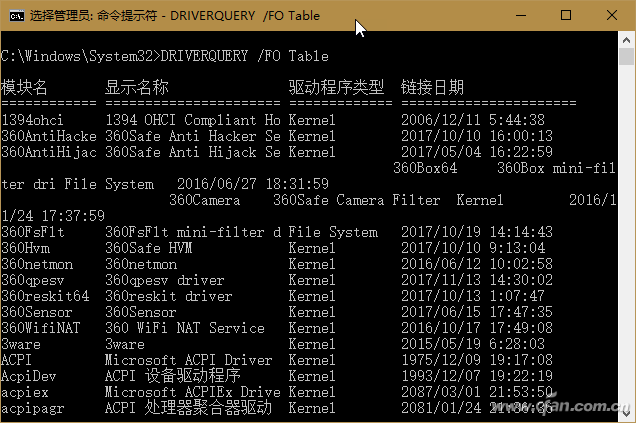636x423 pixels.
Task: Click module name 360Box64
Action: (x=425, y=168)
